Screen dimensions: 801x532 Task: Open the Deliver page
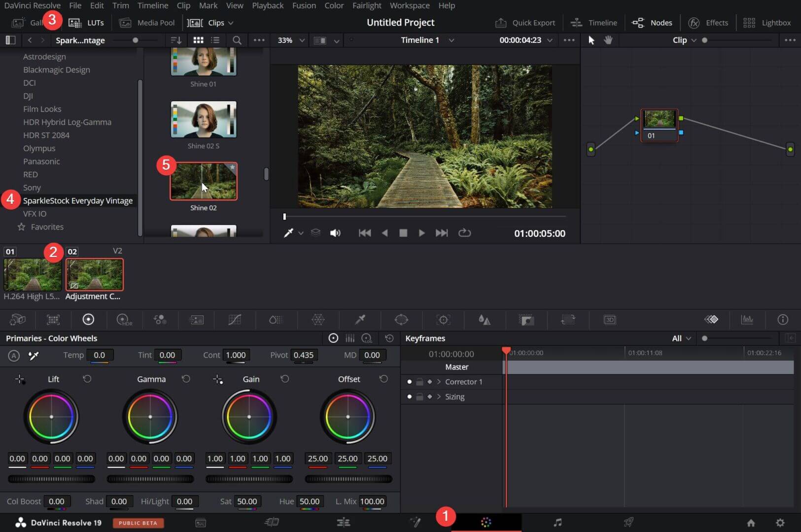click(630, 522)
